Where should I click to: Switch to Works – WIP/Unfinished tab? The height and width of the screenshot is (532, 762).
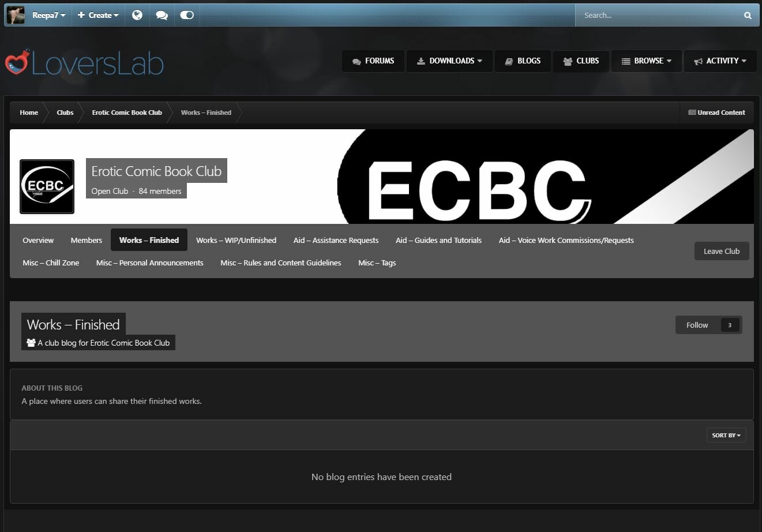coord(236,240)
